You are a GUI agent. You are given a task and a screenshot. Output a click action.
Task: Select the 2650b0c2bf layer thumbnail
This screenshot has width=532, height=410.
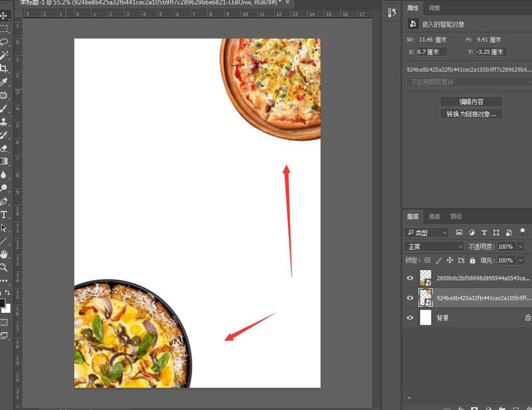(x=426, y=277)
